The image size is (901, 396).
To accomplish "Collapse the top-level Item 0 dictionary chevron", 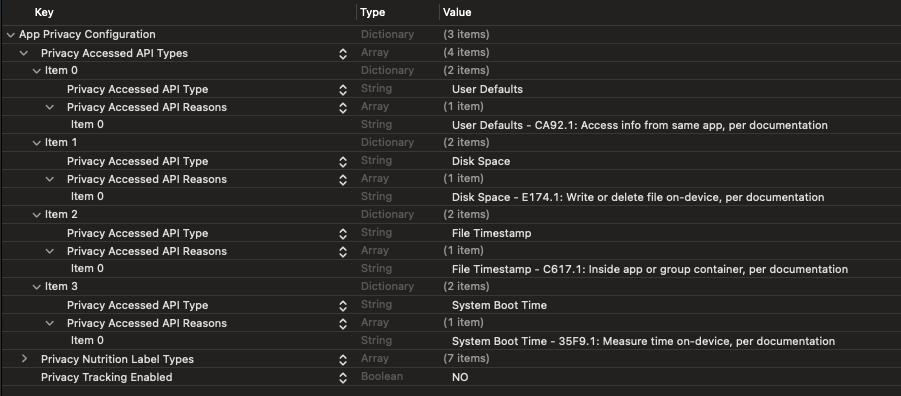I will [x=37, y=71].
